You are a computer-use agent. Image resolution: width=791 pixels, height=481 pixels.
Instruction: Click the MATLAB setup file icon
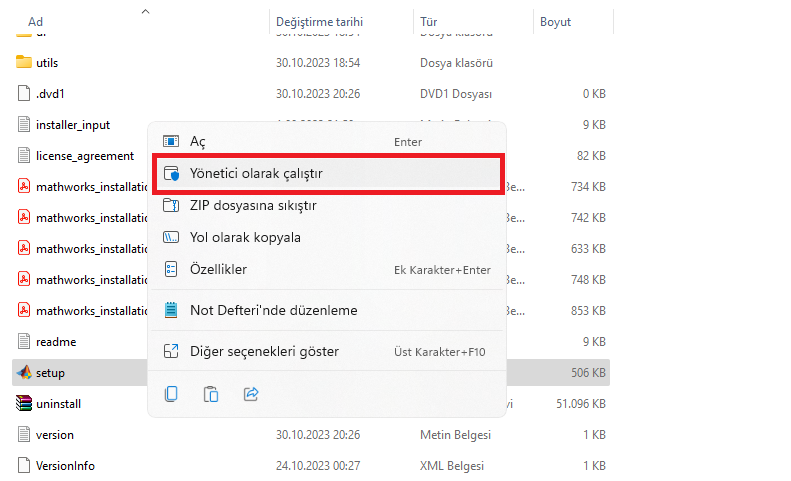[24, 373]
